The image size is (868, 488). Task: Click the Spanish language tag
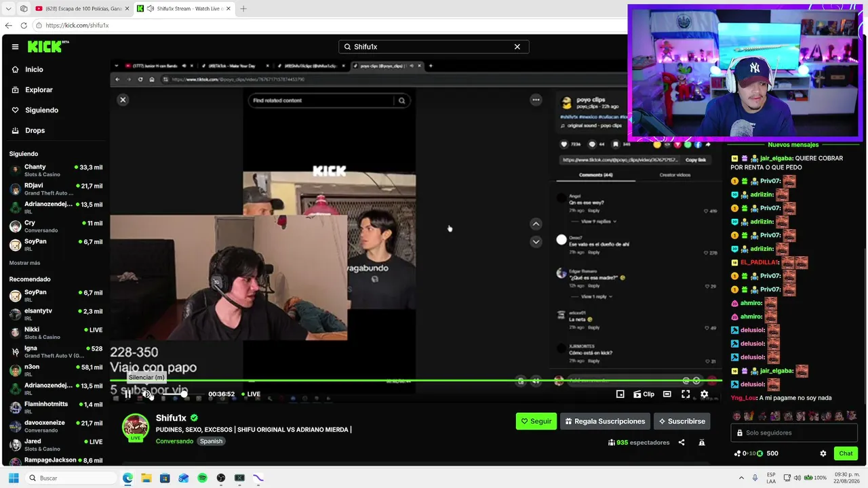(x=211, y=441)
